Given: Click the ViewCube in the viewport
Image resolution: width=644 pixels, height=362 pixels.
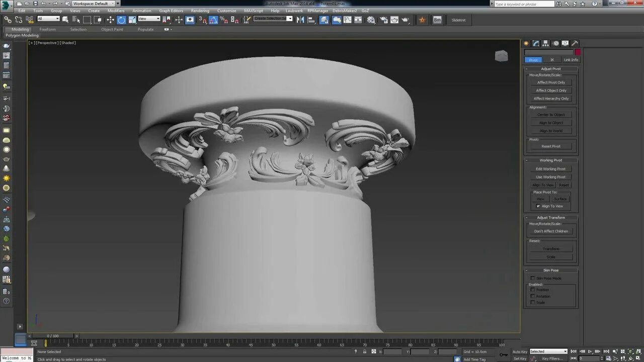Looking at the screenshot, I should (501, 56).
